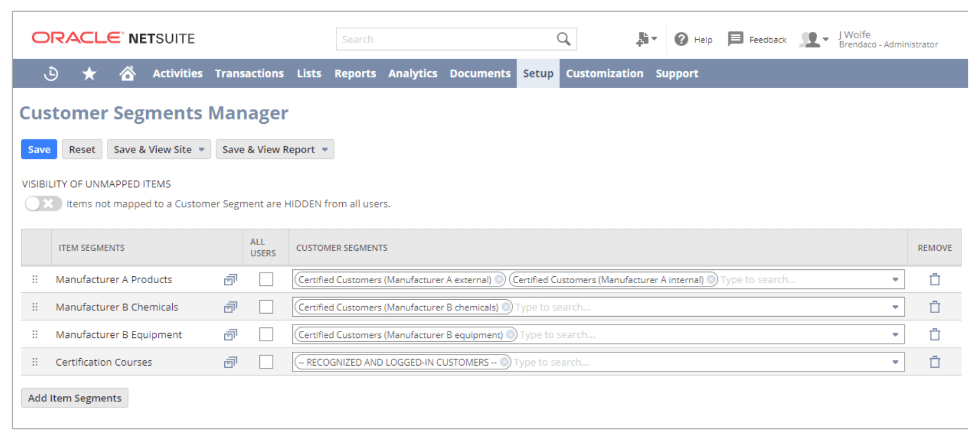Delete the Manufacturer A Products row
Screen dimensions: 980x440
click(934, 280)
